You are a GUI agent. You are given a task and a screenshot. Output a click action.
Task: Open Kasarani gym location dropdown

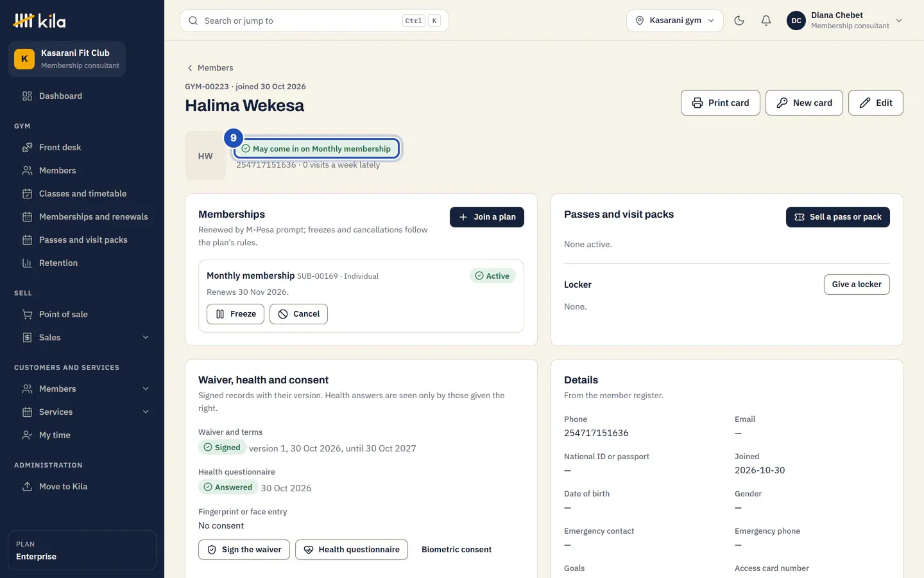point(674,21)
